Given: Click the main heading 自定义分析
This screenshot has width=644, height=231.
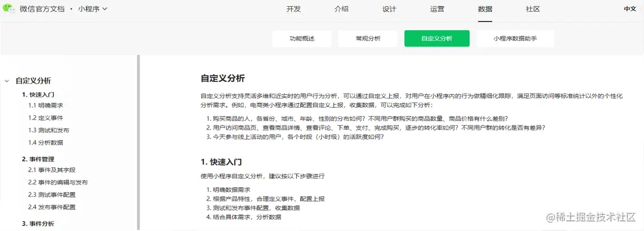Looking at the screenshot, I should tap(223, 78).
